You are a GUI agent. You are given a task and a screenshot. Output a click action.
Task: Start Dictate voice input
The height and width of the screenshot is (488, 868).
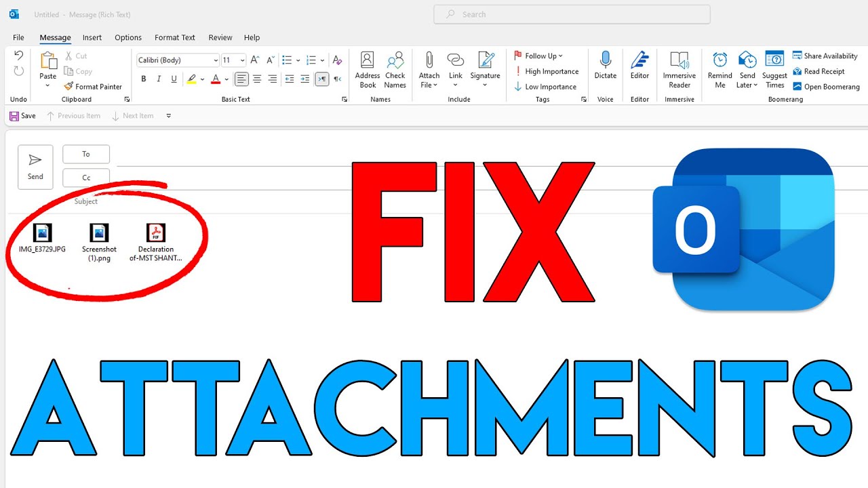coord(606,66)
